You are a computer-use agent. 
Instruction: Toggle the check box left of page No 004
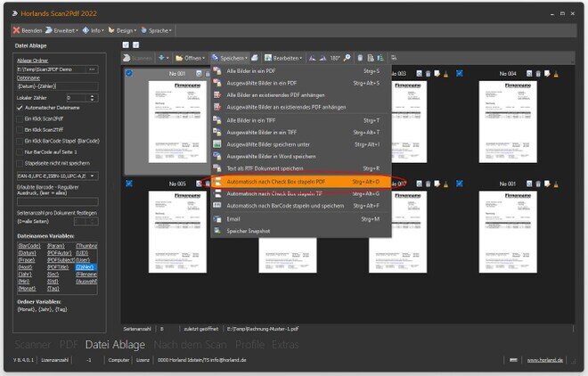click(x=460, y=73)
